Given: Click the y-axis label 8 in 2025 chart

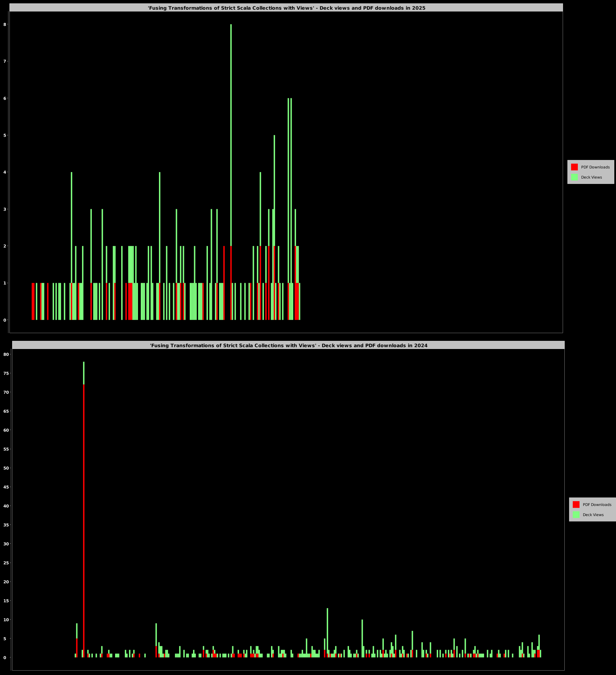Looking at the screenshot, I should (x=5, y=24).
